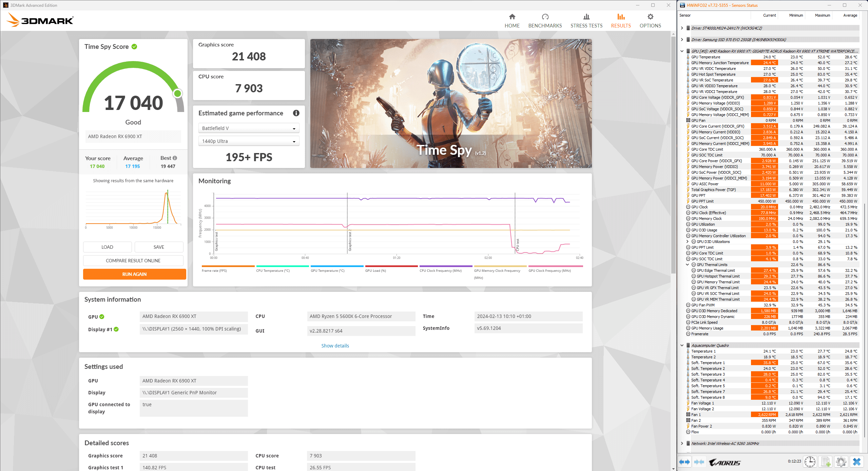Click the orange RUN AGAIN button
The image size is (868, 471).
click(x=134, y=274)
